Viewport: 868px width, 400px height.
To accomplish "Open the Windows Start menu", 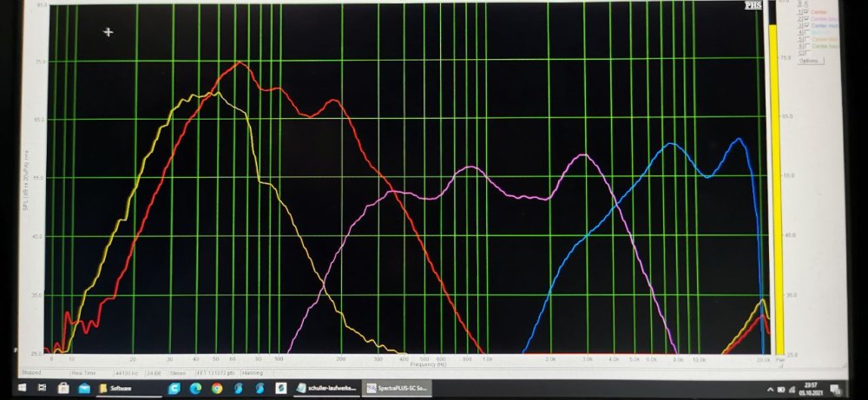I will [22, 389].
